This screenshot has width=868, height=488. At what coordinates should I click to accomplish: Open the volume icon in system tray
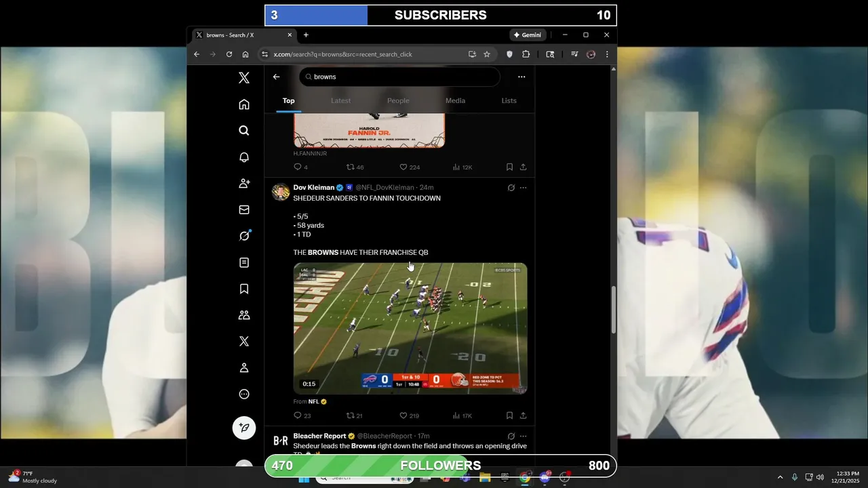tap(820, 477)
